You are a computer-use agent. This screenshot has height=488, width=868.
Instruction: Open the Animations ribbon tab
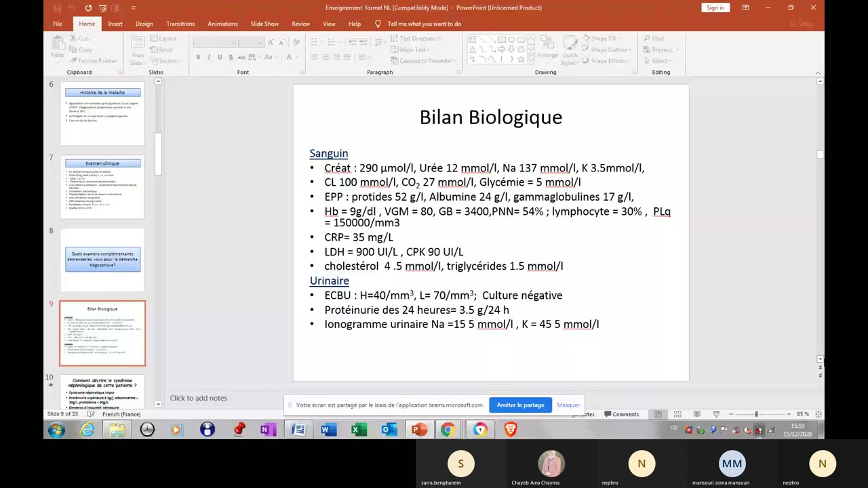(222, 24)
